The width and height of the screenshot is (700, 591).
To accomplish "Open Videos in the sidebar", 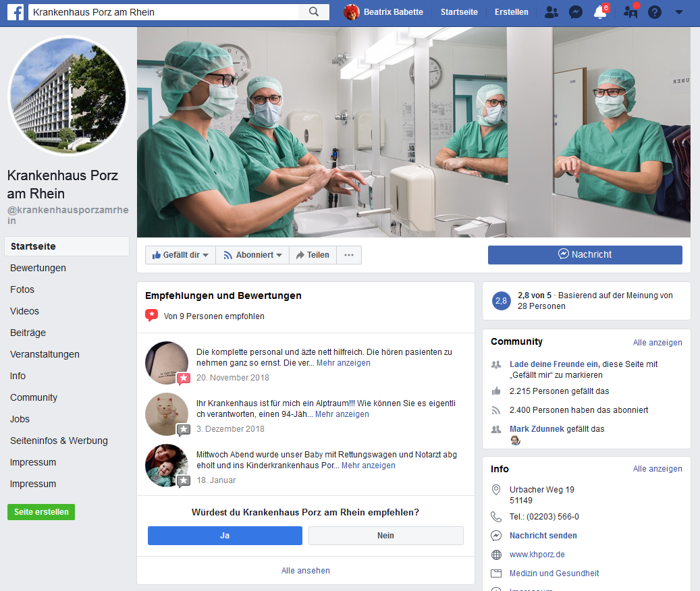I will coord(24,311).
